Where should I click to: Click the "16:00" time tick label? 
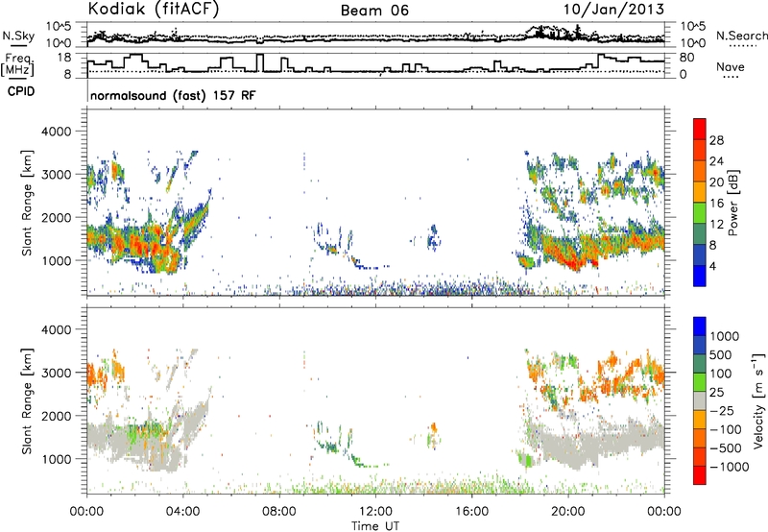(x=471, y=512)
